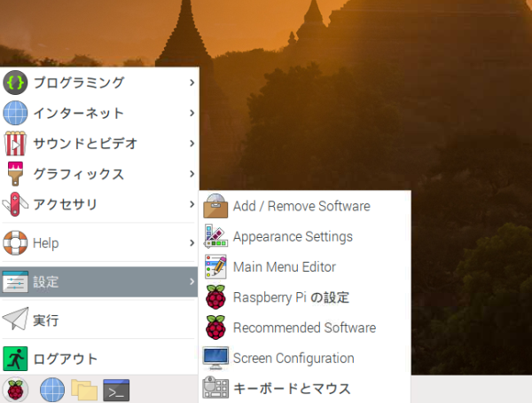
Task: Click the Help lifebuoy icon
Action: click(x=15, y=242)
